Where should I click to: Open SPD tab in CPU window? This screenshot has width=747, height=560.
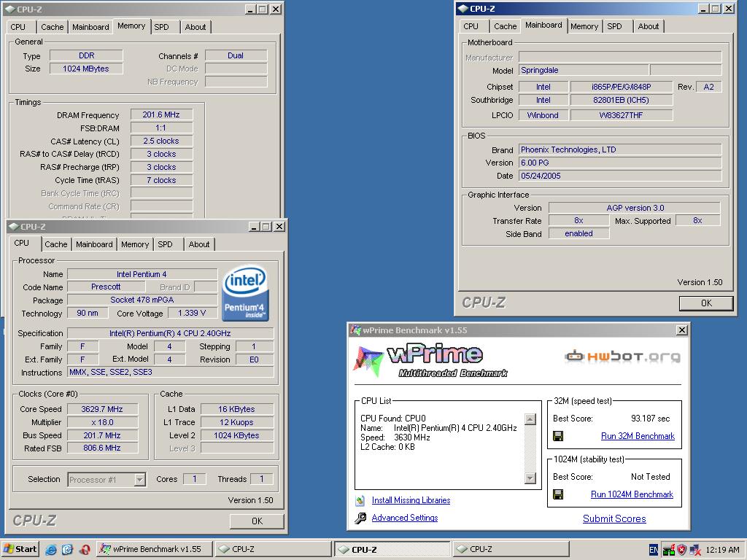165,244
